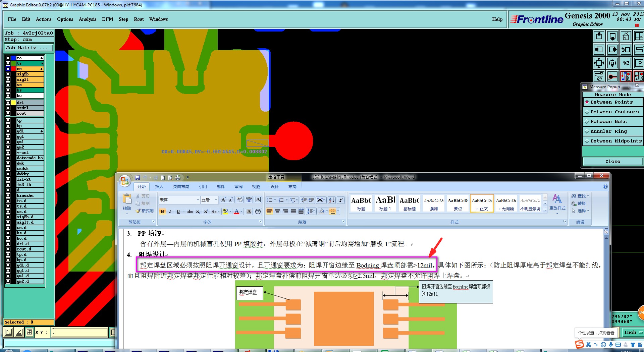Click Grow Font button in Word

coord(223,200)
